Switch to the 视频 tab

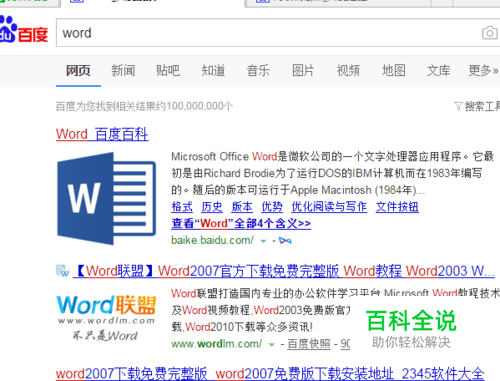tap(348, 71)
